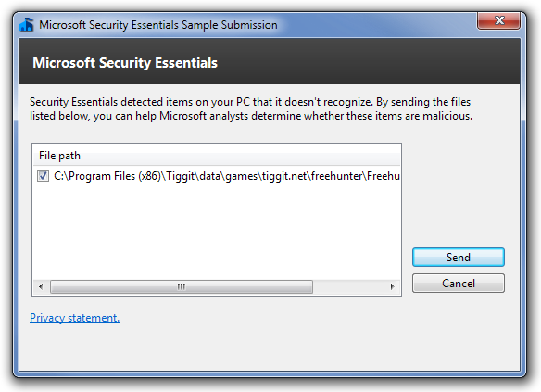Click the scroll left arrow
Viewport: 541px width, 392px height.
[41, 286]
